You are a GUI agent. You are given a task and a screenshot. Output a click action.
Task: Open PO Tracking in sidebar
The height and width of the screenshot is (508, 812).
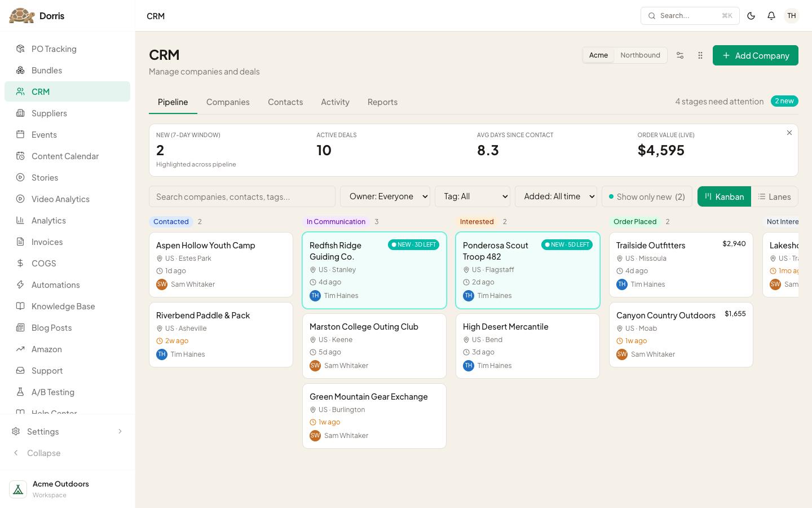click(x=67, y=49)
